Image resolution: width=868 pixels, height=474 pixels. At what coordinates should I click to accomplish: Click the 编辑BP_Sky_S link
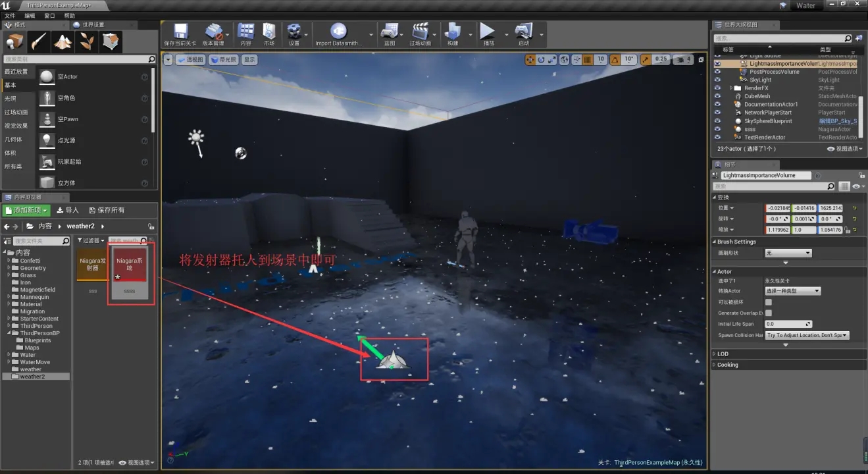click(x=838, y=121)
